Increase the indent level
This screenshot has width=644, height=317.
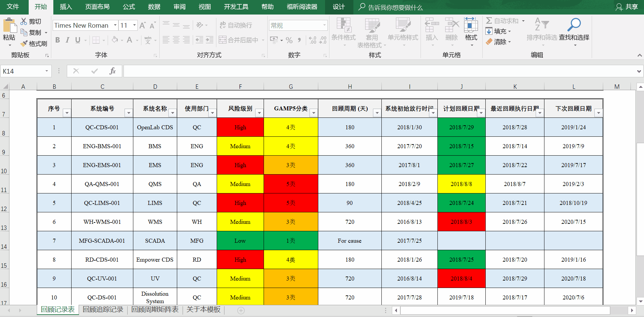(x=210, y=40)
